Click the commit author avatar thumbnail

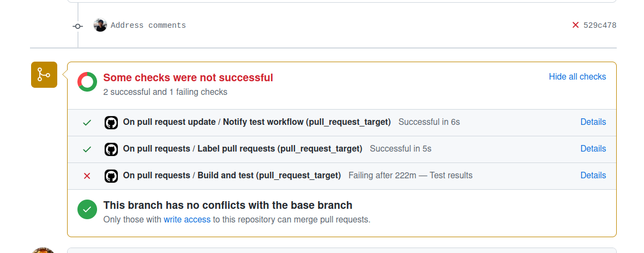point(100,25)
